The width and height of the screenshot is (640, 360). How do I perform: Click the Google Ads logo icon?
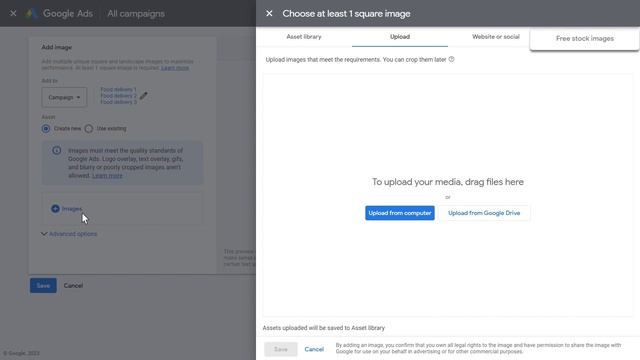[x=31, y=13]
